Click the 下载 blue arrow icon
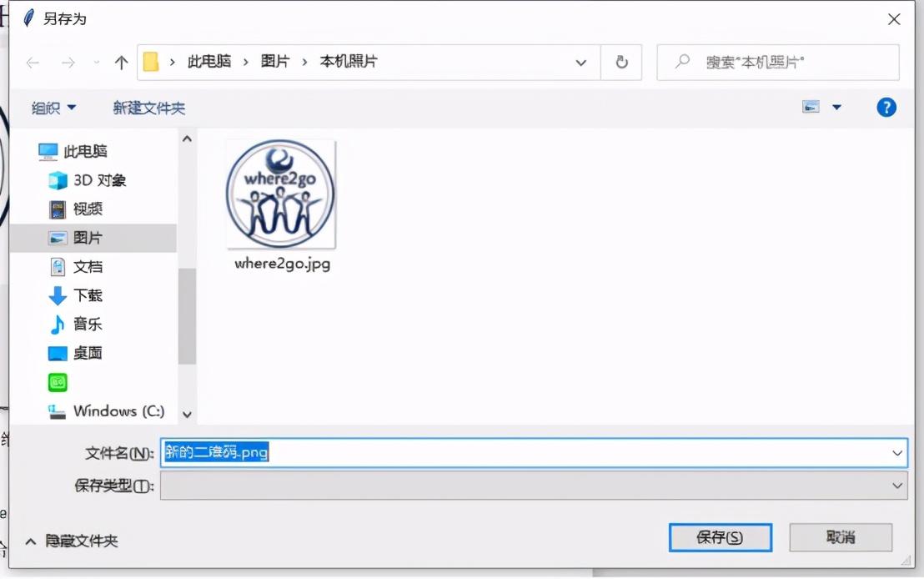 [x=58, y=295]
